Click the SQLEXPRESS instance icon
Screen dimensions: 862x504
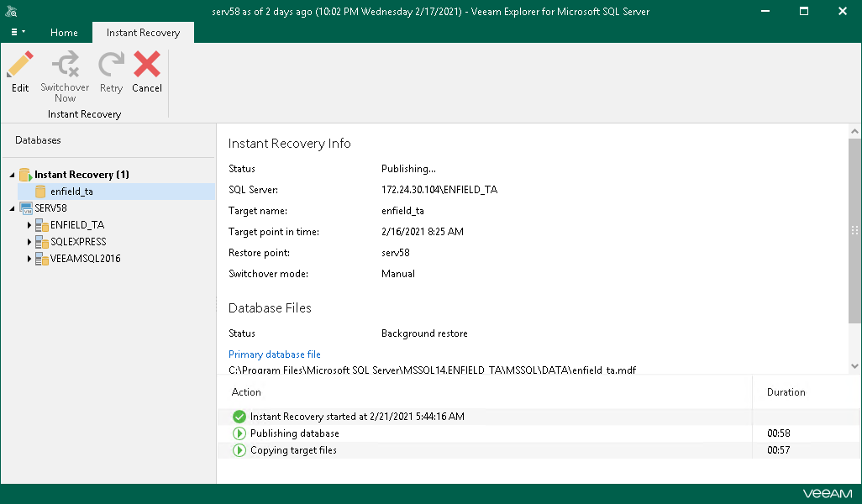coord(42,242)
